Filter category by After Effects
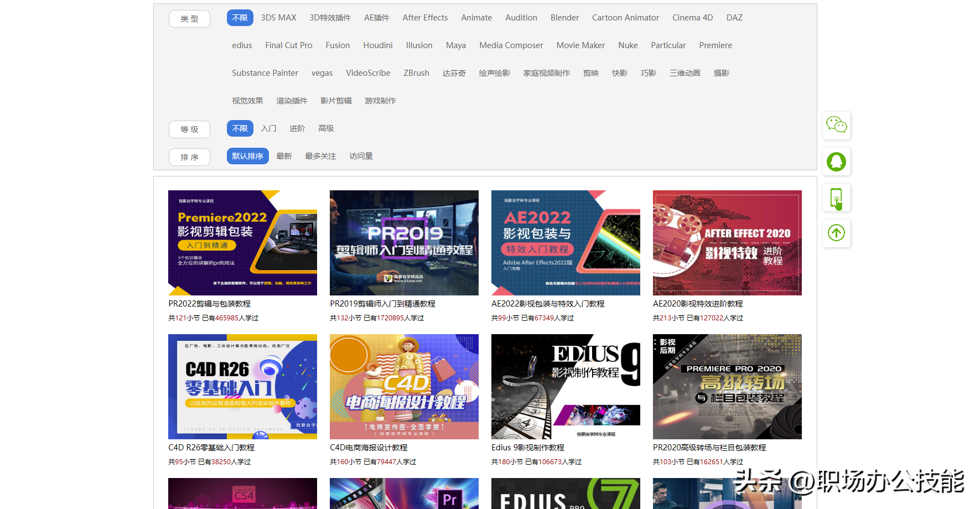 pyautogui.click(x=425, y=18)
